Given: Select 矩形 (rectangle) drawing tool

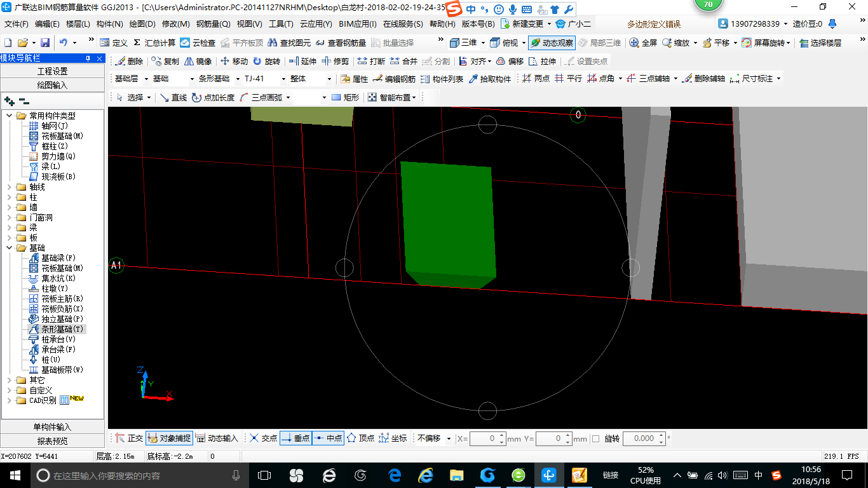Looking at the screenshot, I should click(345, 97).
